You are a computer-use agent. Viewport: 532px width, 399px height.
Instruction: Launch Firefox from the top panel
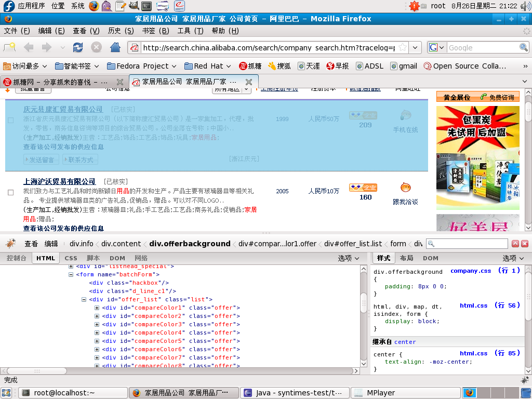(x=94, y=6)
